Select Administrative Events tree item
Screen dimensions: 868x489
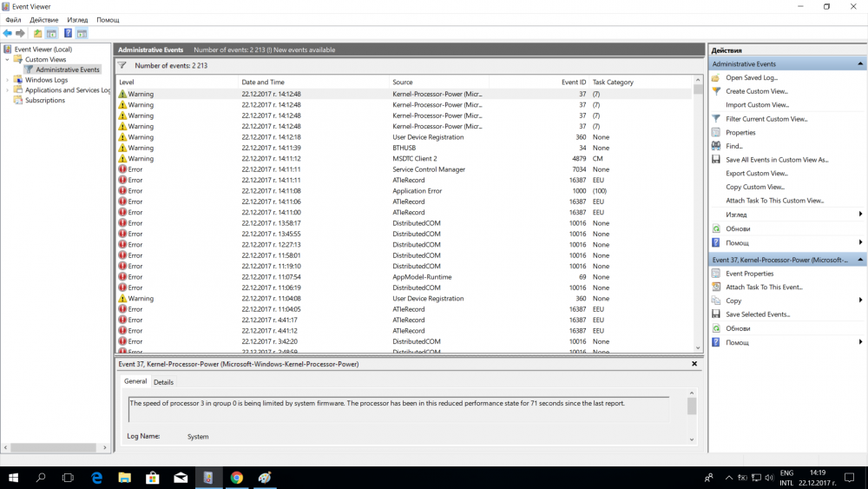coord(68,69)
